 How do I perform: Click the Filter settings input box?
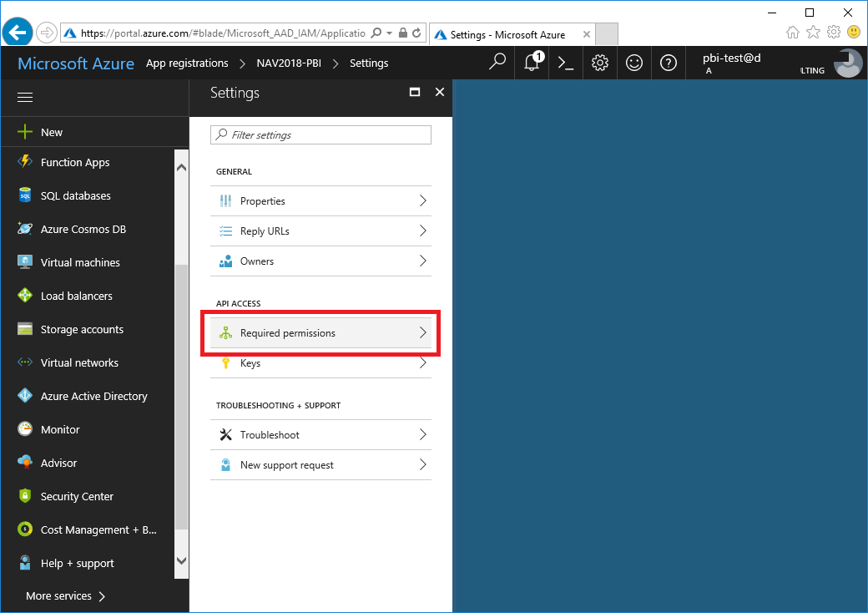click(x=320, y=134)
